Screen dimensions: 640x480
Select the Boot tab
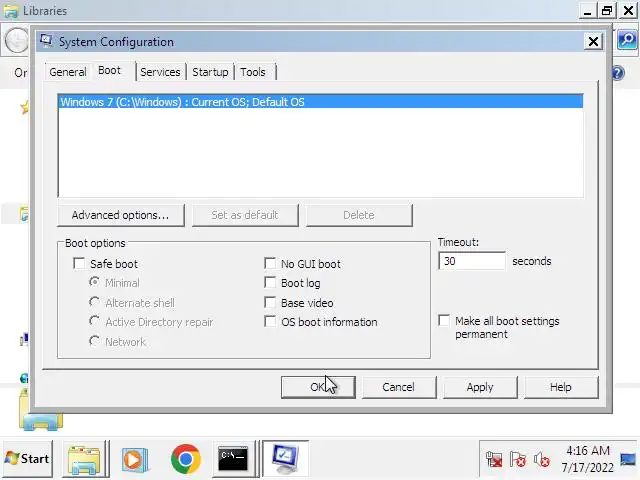109,71
